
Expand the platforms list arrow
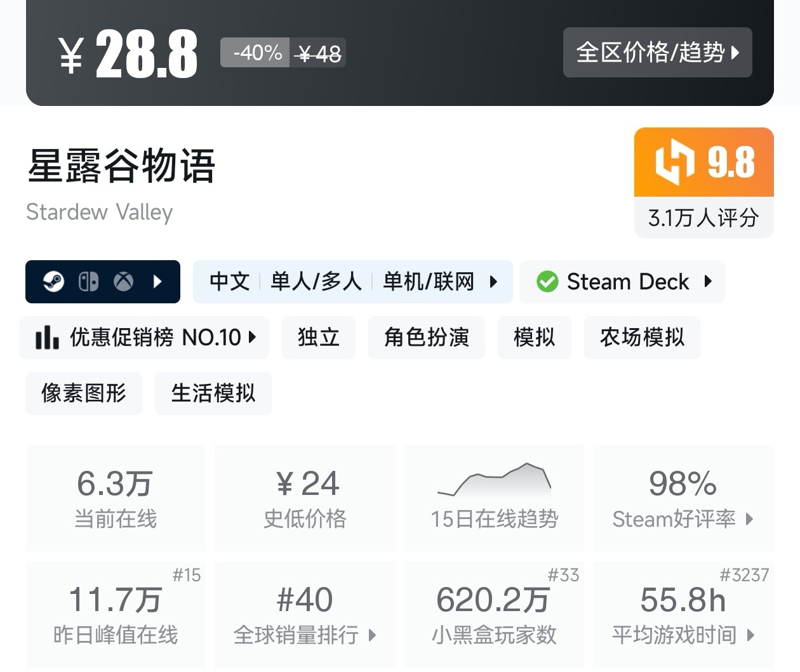pos(158,281)
